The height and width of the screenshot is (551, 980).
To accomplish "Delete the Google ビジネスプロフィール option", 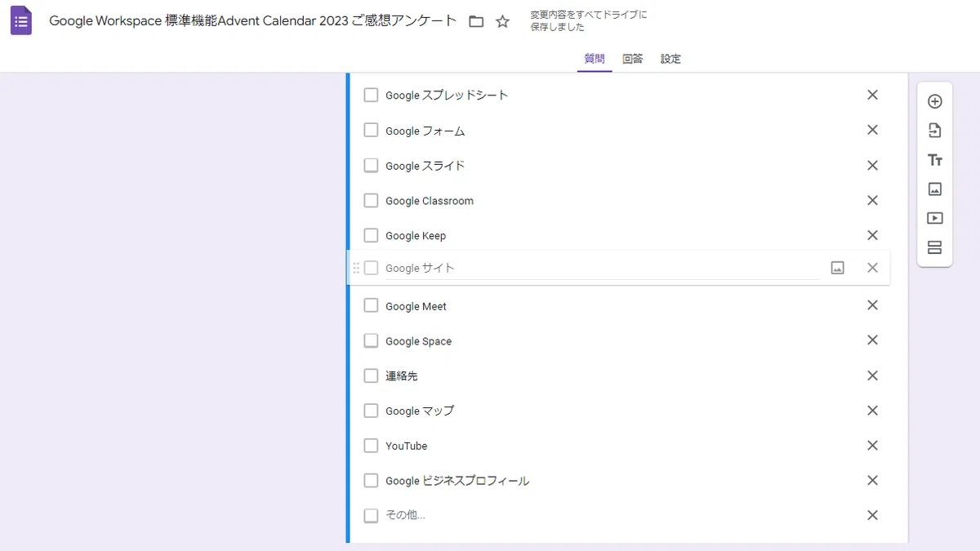I will point(872,480).
